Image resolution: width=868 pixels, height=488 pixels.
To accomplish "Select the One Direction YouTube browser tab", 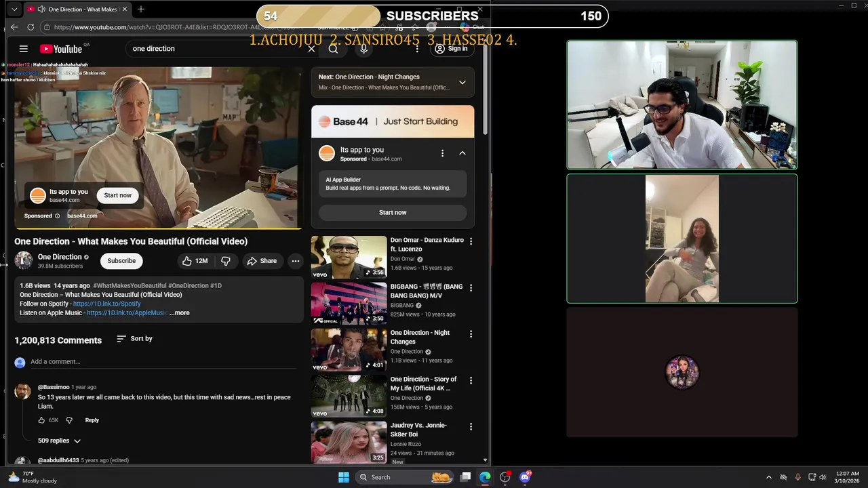I will click(x=77, y=9).
